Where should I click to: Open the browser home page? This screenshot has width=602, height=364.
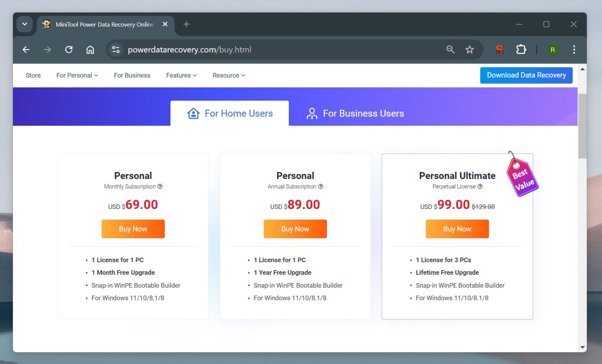(x=90, y=50)
